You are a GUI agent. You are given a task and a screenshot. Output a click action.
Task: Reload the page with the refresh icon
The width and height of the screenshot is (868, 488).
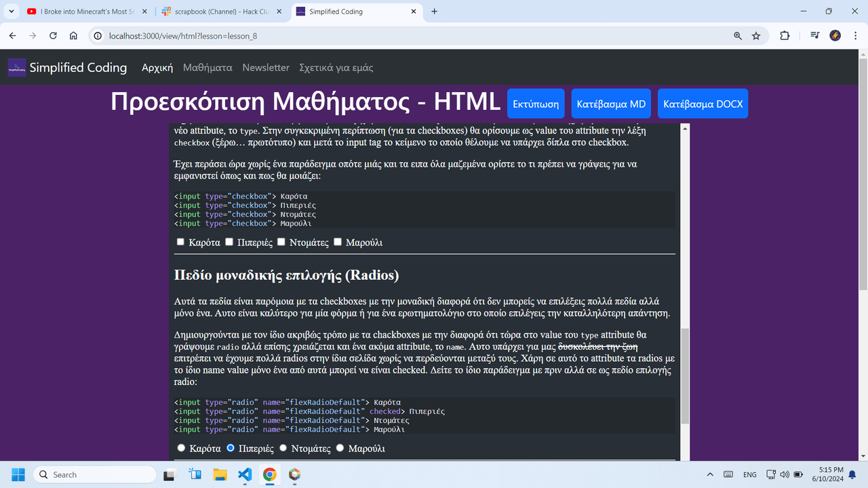coord(53,36)
